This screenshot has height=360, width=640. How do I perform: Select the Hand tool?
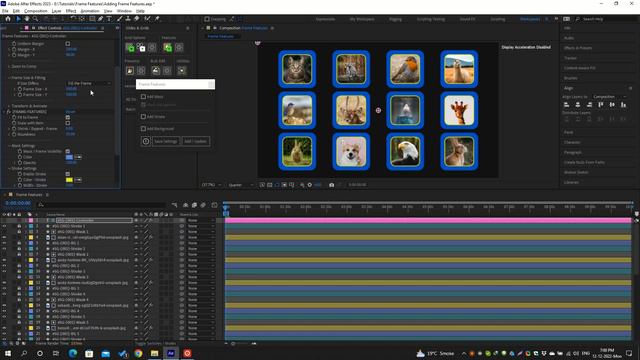[x=27, y=19]
